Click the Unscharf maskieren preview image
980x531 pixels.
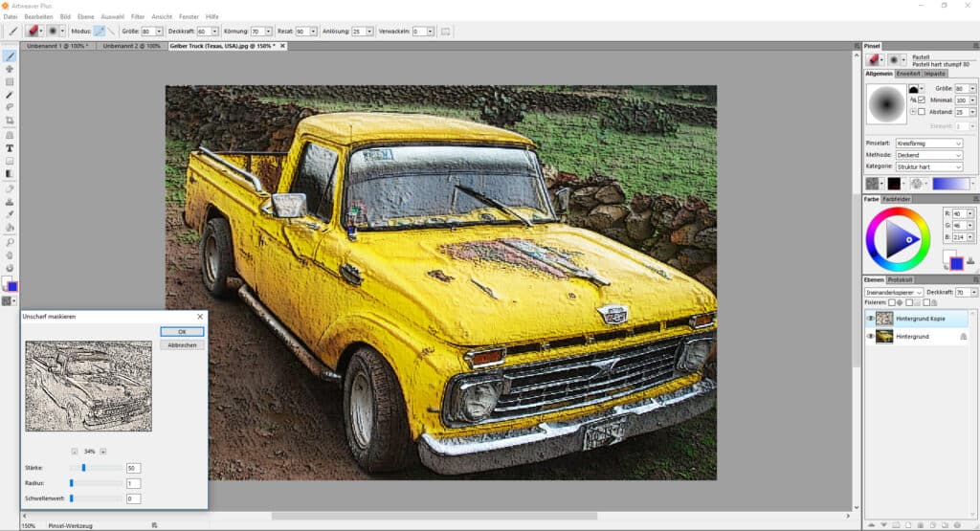tap(88, 387)
